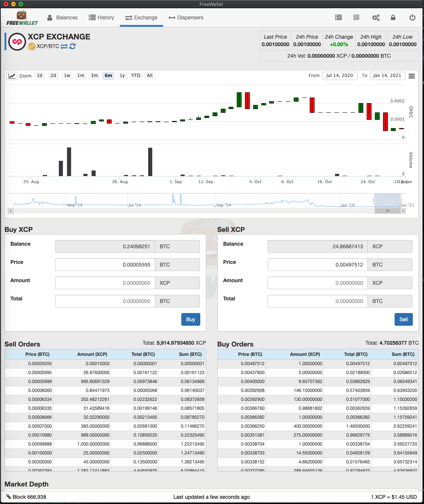
Task: Refresh the market data
Action: pyautogui.click(x=73, y=47)
